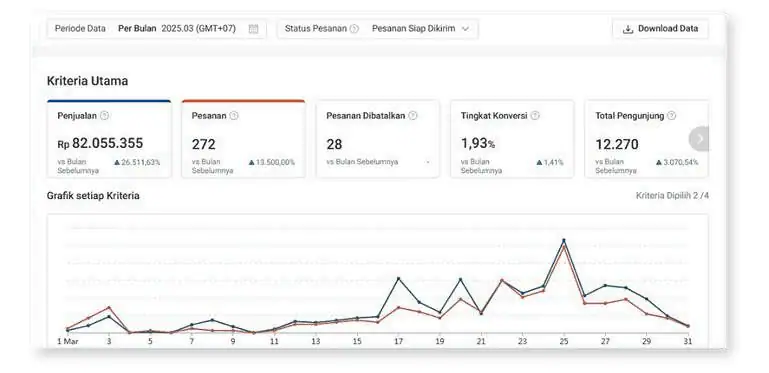Toggle the Pesanan metric card
Image resolution: width=769 pixels, height=373 pixels.
243,139
